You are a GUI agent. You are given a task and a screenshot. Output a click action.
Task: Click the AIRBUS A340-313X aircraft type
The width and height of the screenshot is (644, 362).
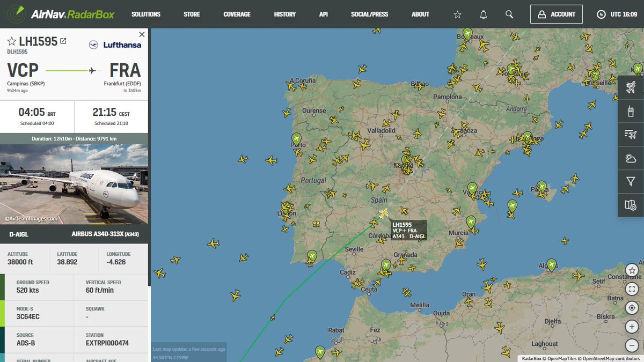(x=106, y=234)
